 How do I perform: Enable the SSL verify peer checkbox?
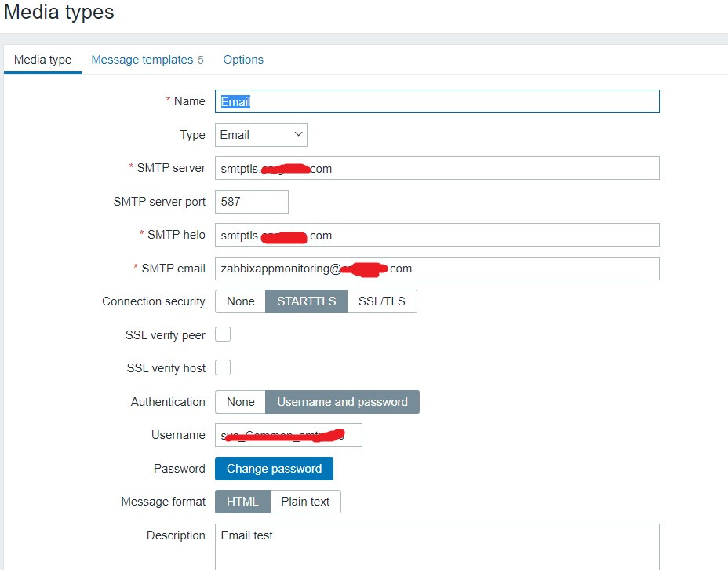[x=223, y=334]
